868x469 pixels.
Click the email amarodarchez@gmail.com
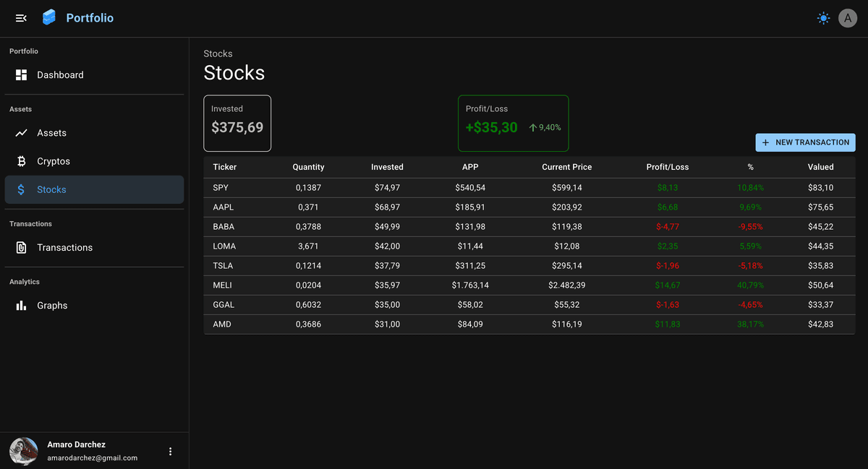pyautogui.click(x=93, y=457)
